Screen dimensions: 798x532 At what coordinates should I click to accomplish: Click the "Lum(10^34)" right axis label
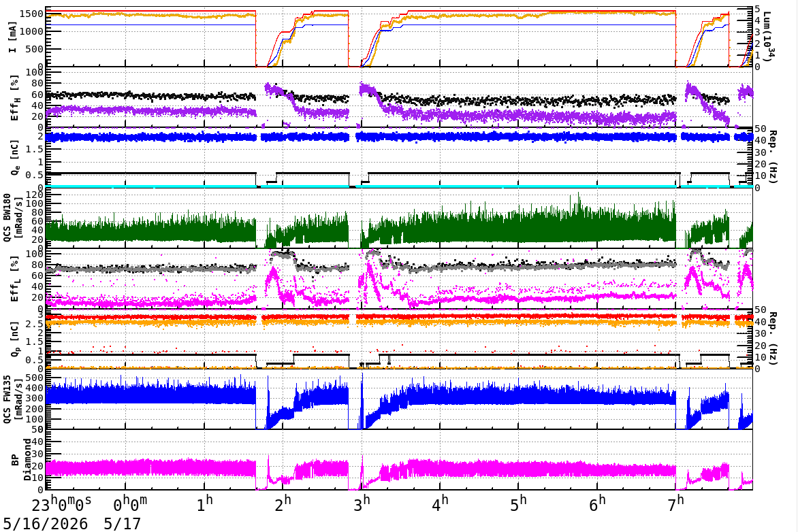[x=768, y=37]
